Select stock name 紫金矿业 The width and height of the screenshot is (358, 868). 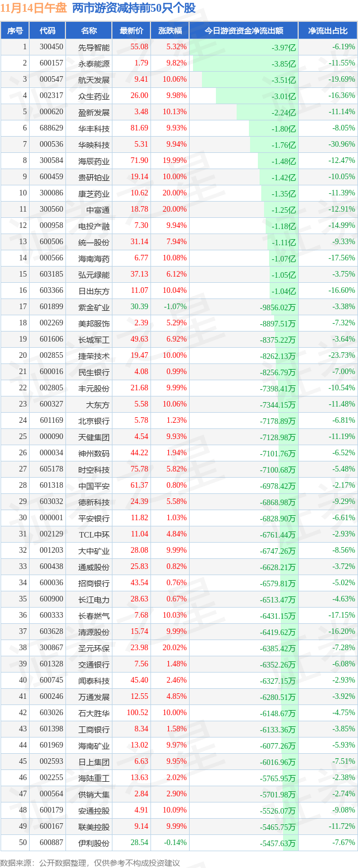(x=94, y=307)
